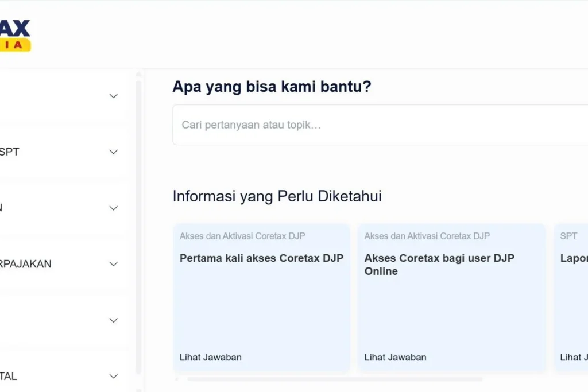Expand the third sidebar section chevron
The width and height of the screenshot is (588, 392).
click(x=113, y=208)
